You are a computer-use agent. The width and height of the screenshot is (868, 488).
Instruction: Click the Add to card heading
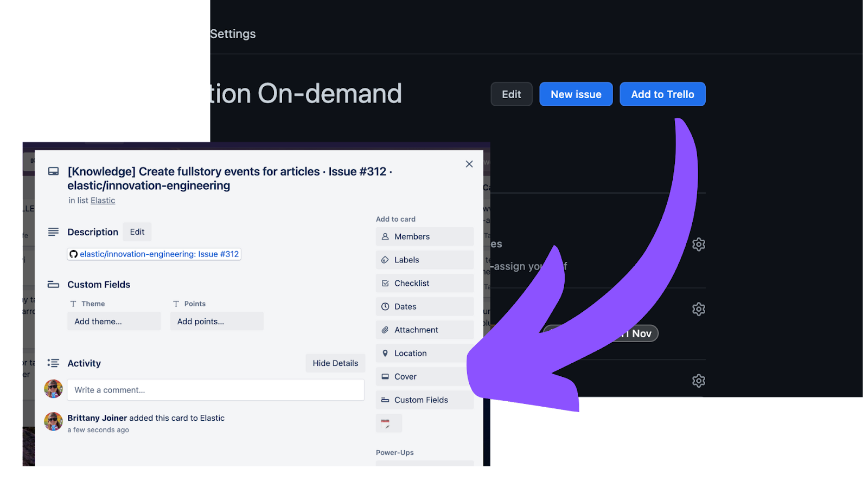coord(395,219)
